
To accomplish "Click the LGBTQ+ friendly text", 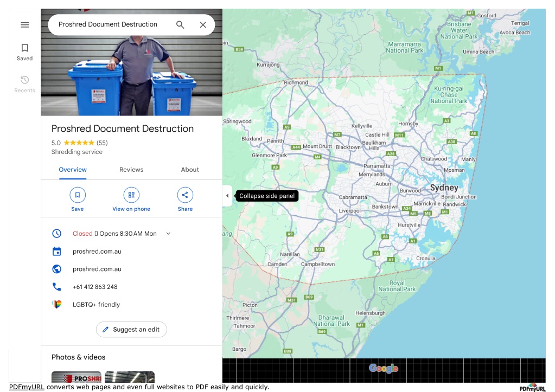I will point(96,305).
